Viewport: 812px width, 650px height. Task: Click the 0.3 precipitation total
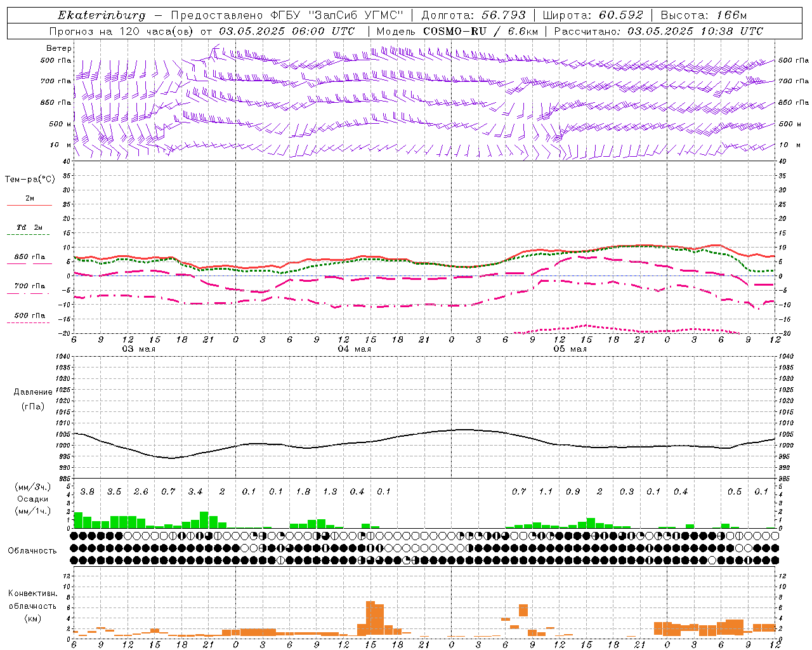pyautogui.click(x=626, y=491)
